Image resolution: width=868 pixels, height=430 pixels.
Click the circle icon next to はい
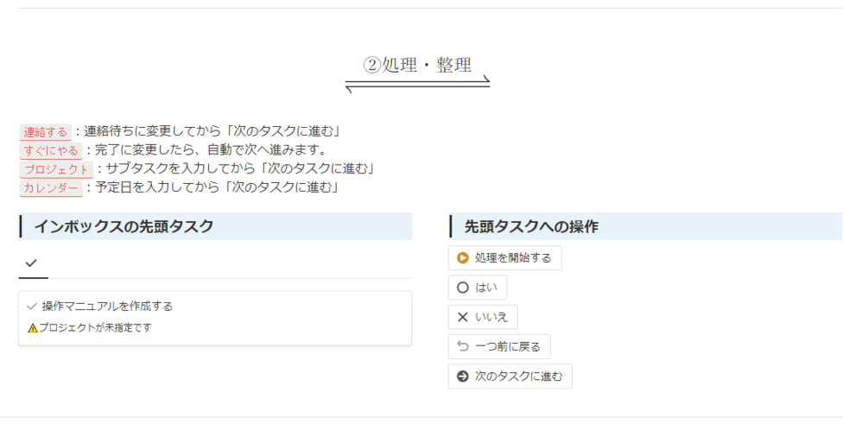(x=463, y=288)
